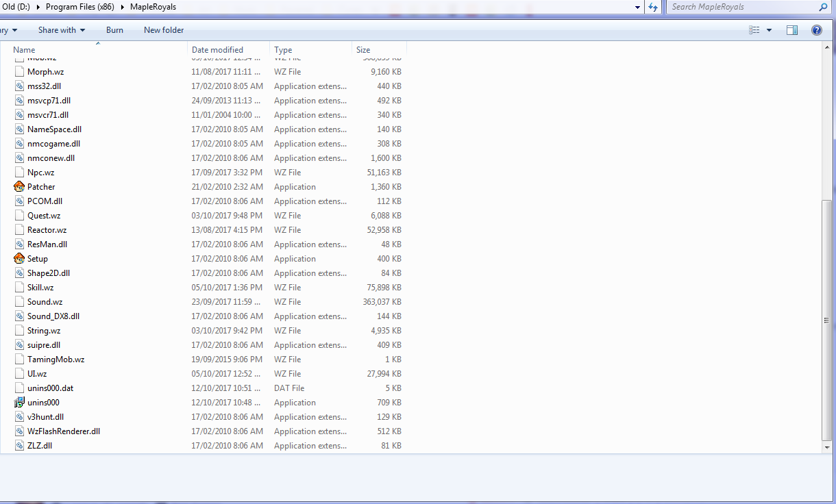Select the TamingMob.wz file name
Image resolution: width=836 pixels, height=504 pixels.
tap(56, 360)
